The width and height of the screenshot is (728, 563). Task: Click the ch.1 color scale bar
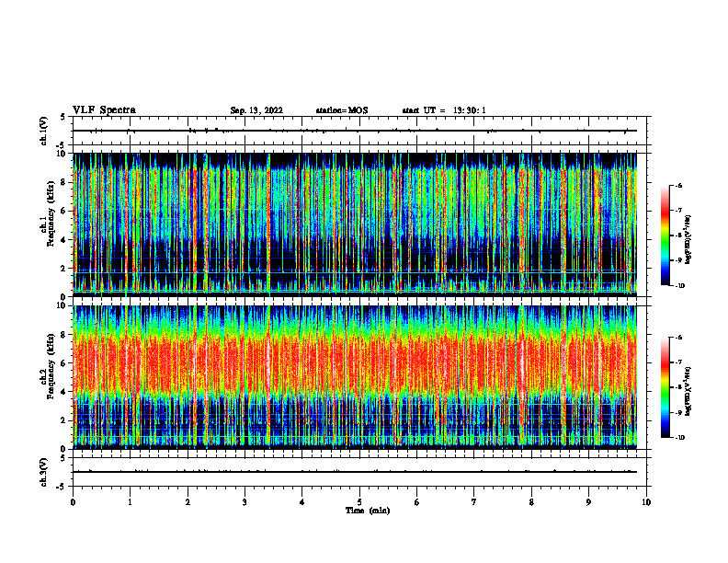(x=665, y=236)
